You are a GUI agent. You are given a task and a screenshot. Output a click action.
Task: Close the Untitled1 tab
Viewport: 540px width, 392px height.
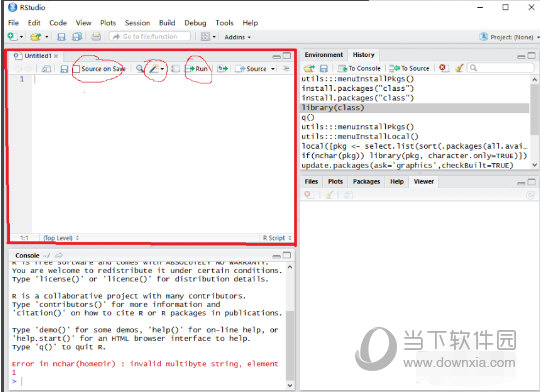pyautogui.click(x=56, y=56)
